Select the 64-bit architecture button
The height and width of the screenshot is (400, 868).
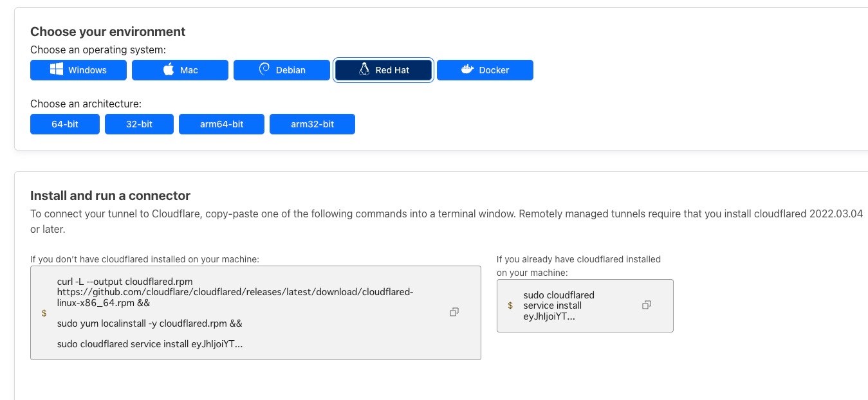pos(65,124)
